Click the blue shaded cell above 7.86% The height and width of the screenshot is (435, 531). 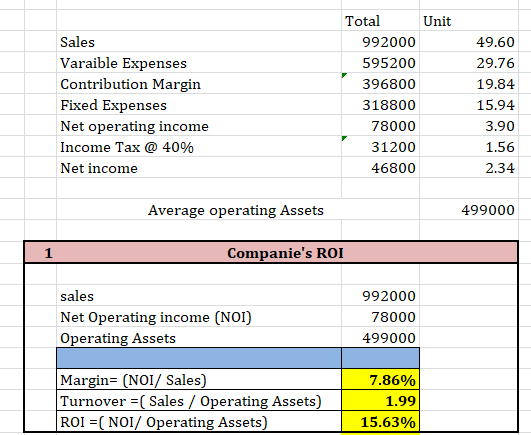(380, 358)
